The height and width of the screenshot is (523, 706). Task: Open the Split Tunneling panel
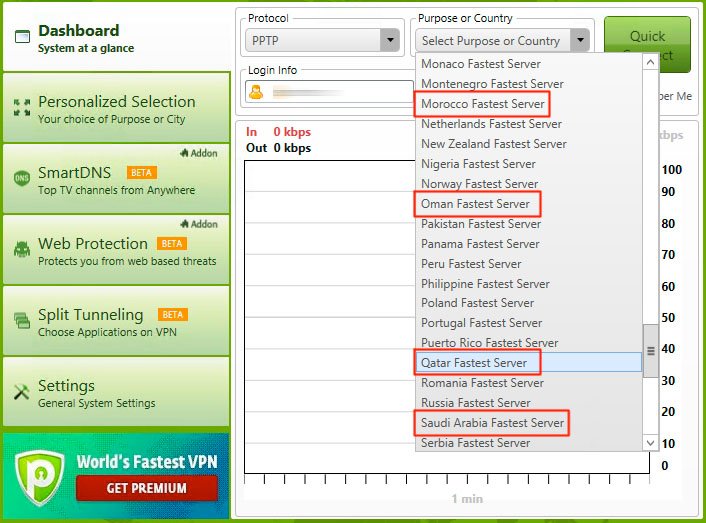click(x=116, y=321)
